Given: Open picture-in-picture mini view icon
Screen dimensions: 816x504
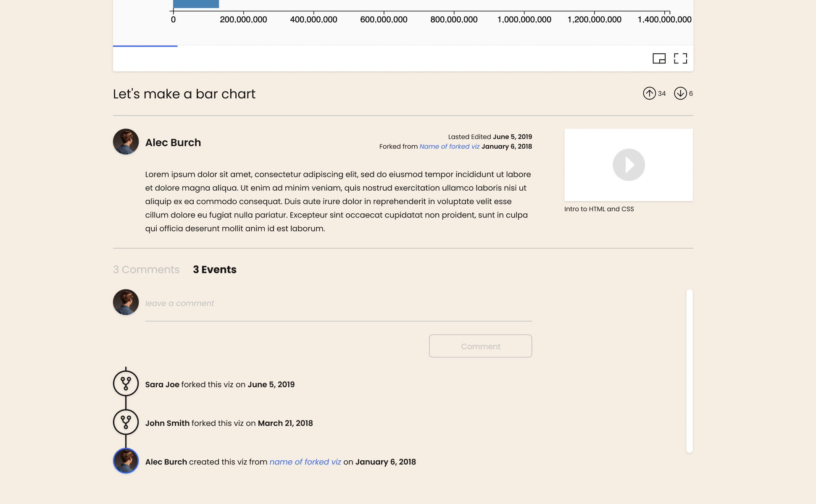Looking at the screenshot, I should tap(659, 58).
